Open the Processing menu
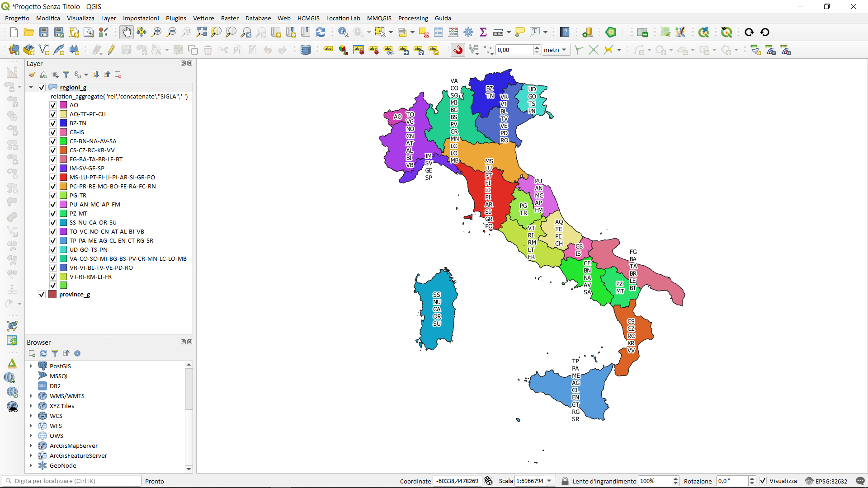The height and width of the screenshot is (488, 868). point(413,19)
